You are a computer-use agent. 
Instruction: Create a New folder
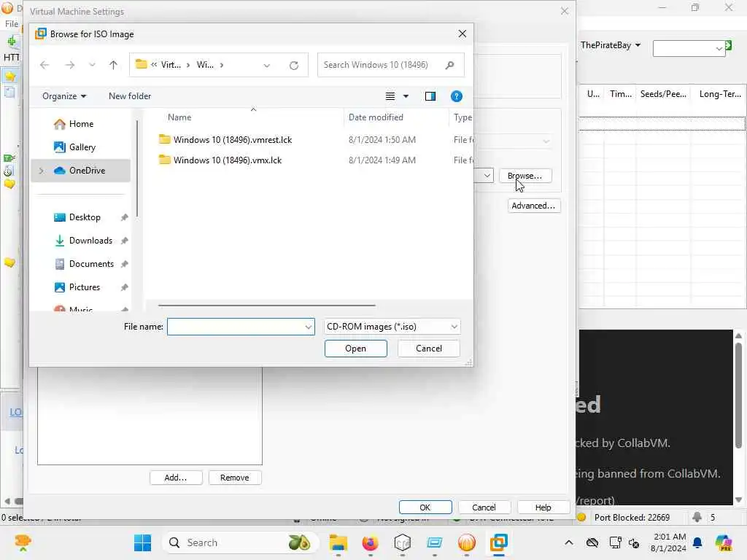coord(130,96)
